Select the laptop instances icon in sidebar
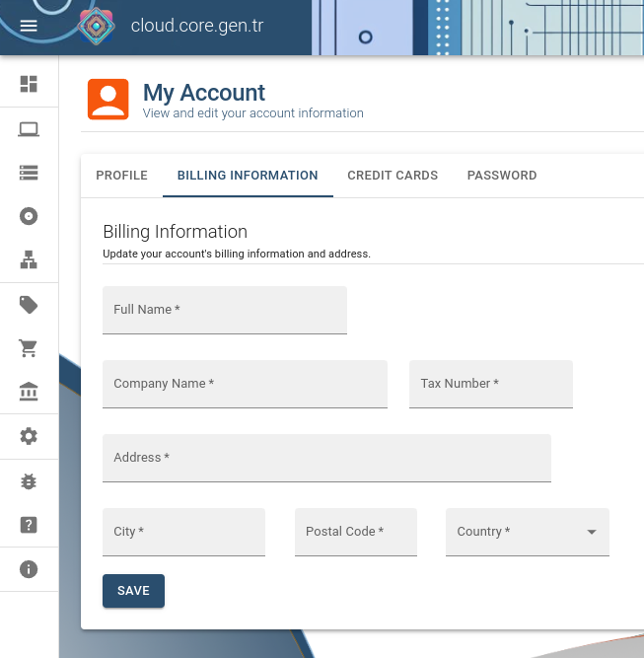This screenshot has height=658, width=644. (29, 129)
